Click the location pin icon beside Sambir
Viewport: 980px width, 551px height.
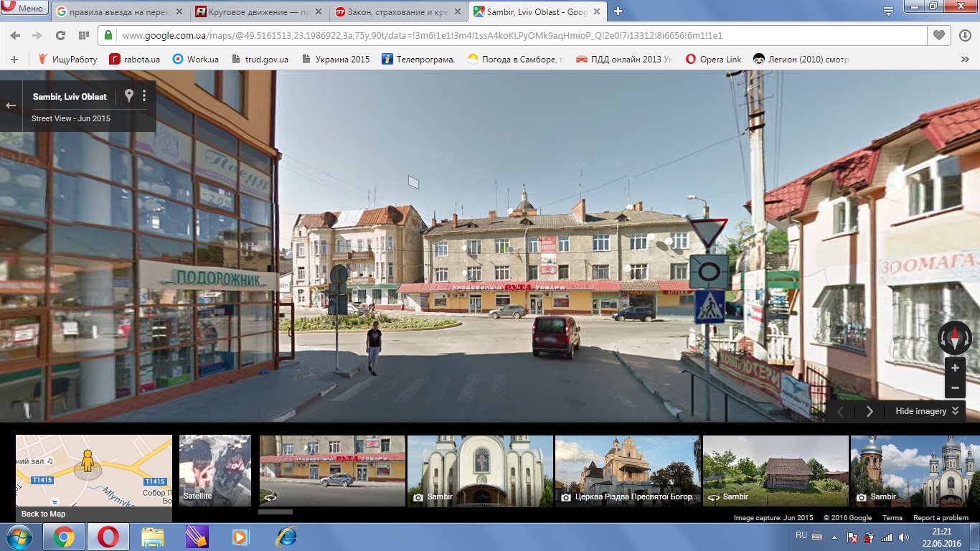tap(129, 95)
